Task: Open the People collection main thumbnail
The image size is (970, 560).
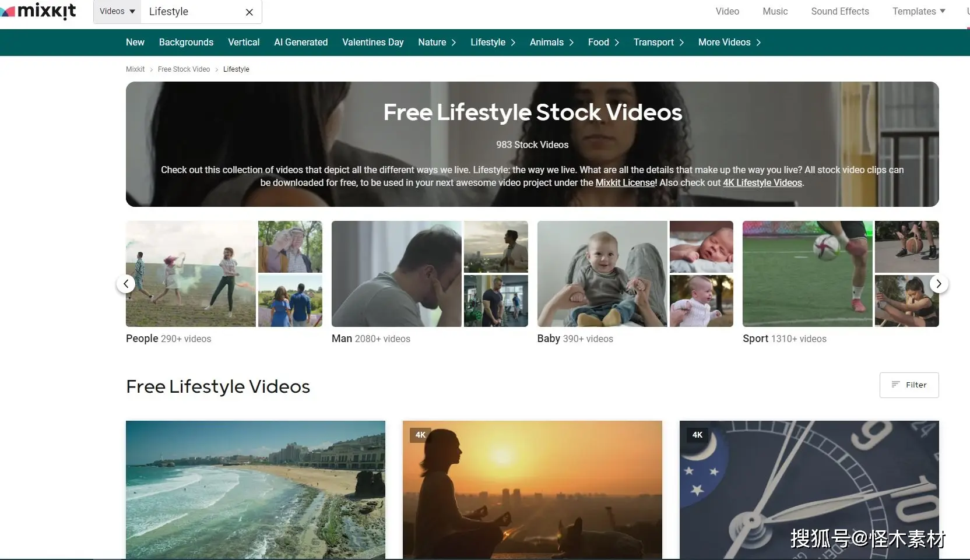Action: 191,273
